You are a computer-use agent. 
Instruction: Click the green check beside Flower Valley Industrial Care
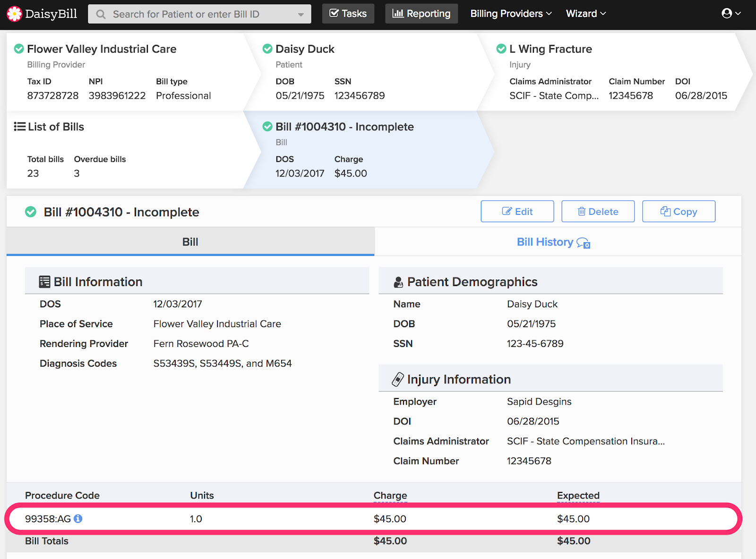(19, 49)
